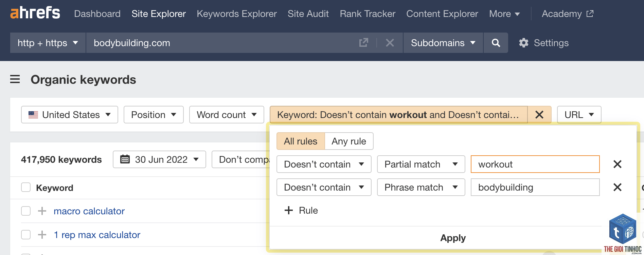Select the All rules option

pos(301,141)
